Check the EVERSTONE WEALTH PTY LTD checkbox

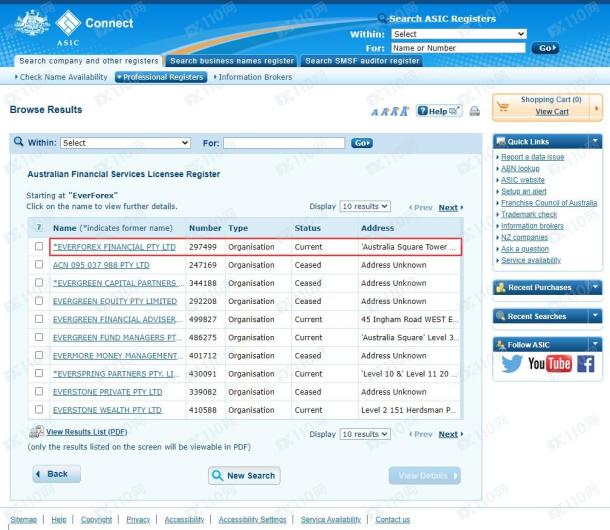pyautogui.click(x=39, y=410)
